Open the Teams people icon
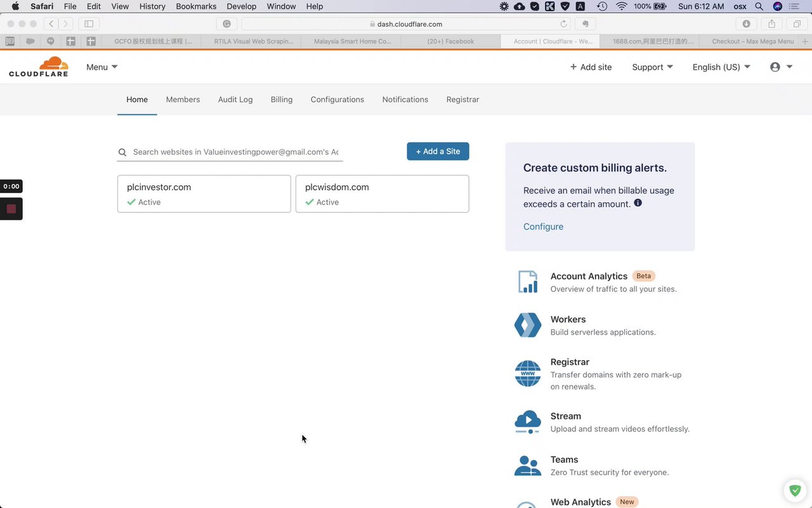Screen dimensions: 812x508 (528, 465)
